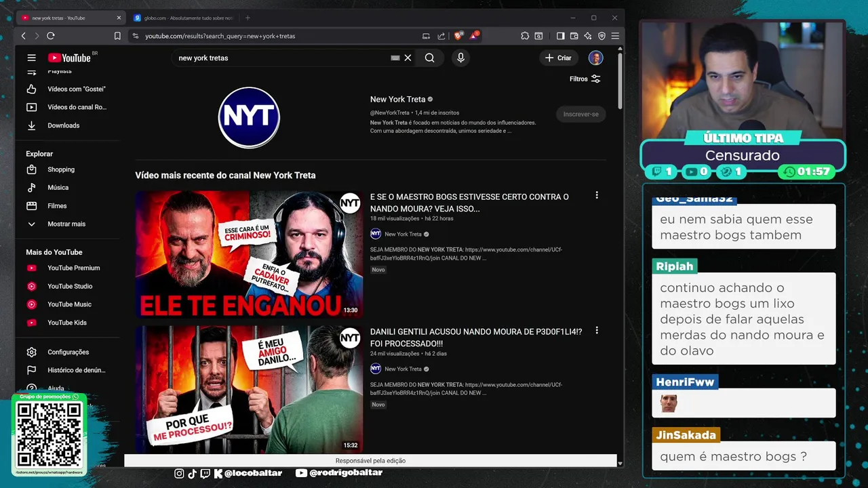This screenshot has height=488, width=868.
Task: Open title 'E SE O MAESTRO BOGS ESTIVESSE CERTO'
Action: point(469,203)
